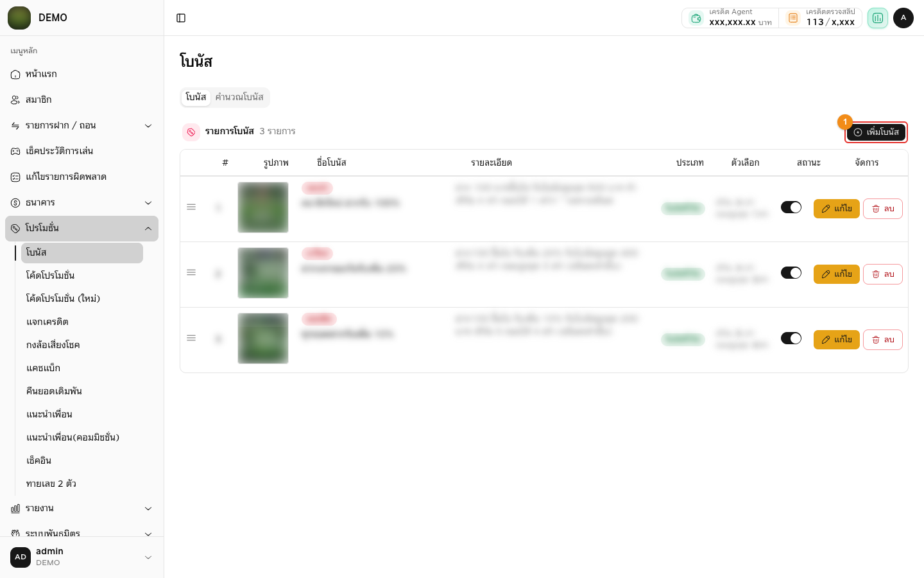The width and height of the screenshot is (924, 578).
Task: Click the dollar coin icon beside ธนาคาร
Action: click(15, 203)
